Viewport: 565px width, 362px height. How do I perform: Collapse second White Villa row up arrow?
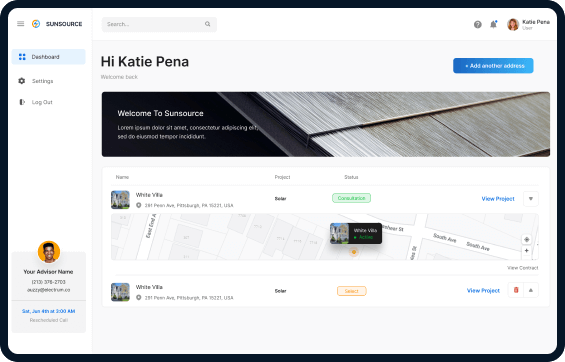[x=531, y=290]
